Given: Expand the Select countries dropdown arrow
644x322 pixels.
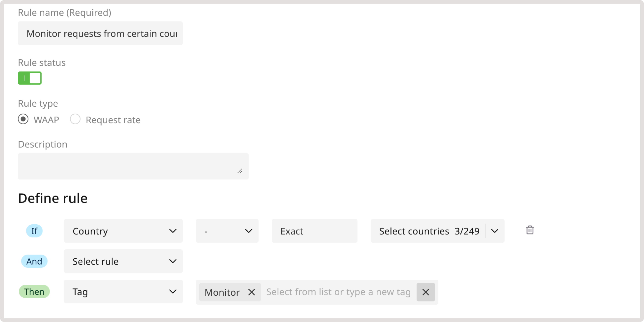Looking at the screenshot, I should (495, 231).
